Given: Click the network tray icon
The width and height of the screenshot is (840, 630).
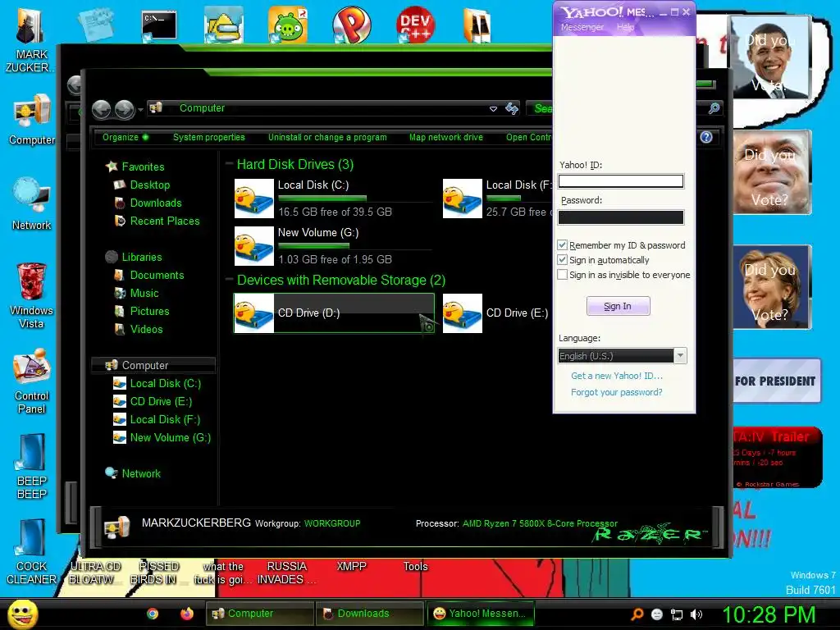Looking at the screenshot, I should point(677,614).
